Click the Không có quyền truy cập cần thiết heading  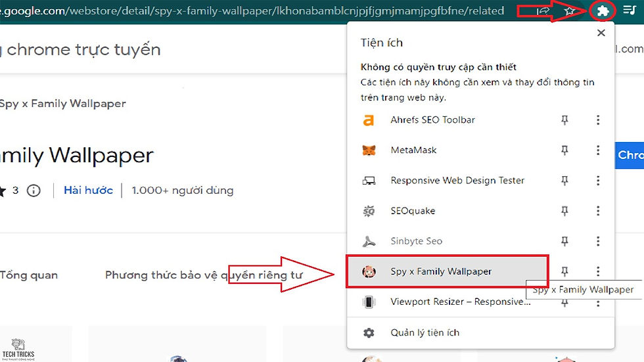[438, 67]
